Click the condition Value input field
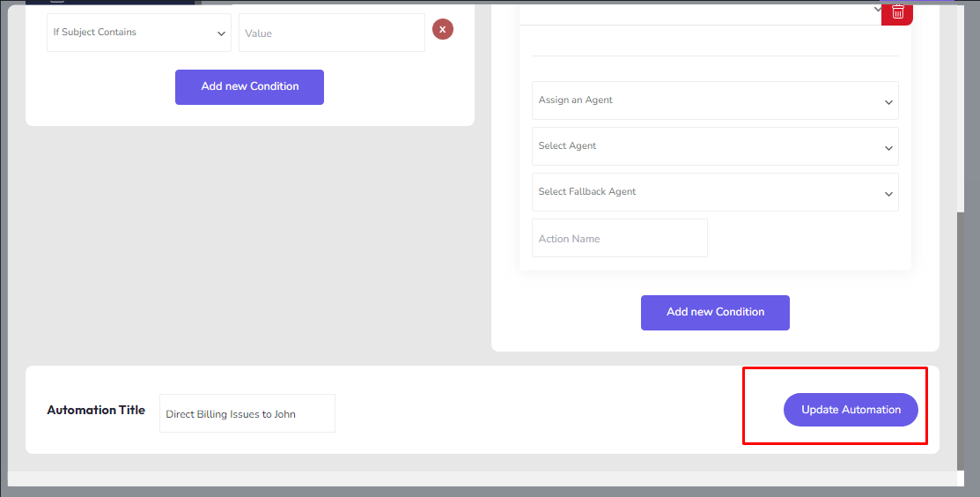 [332, 33]
